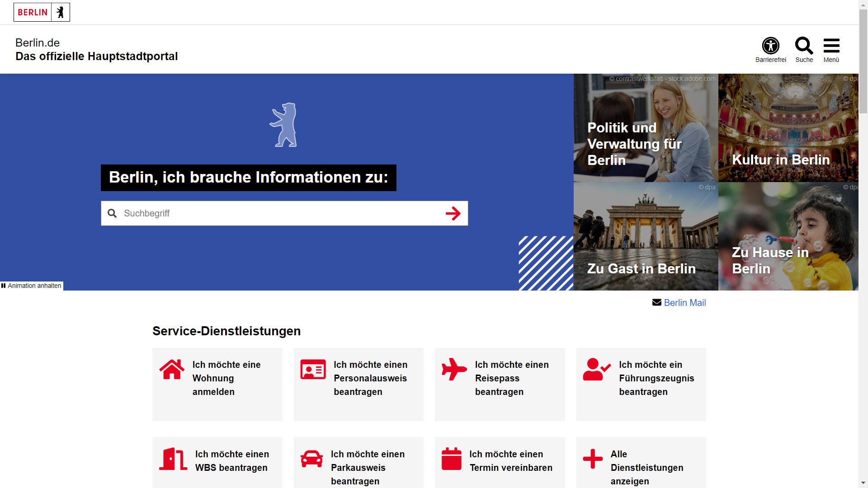The width and height of the screenshot is (868, 488).
Task: Submit search with red arrow icon
Action: [x=453, y=213]
